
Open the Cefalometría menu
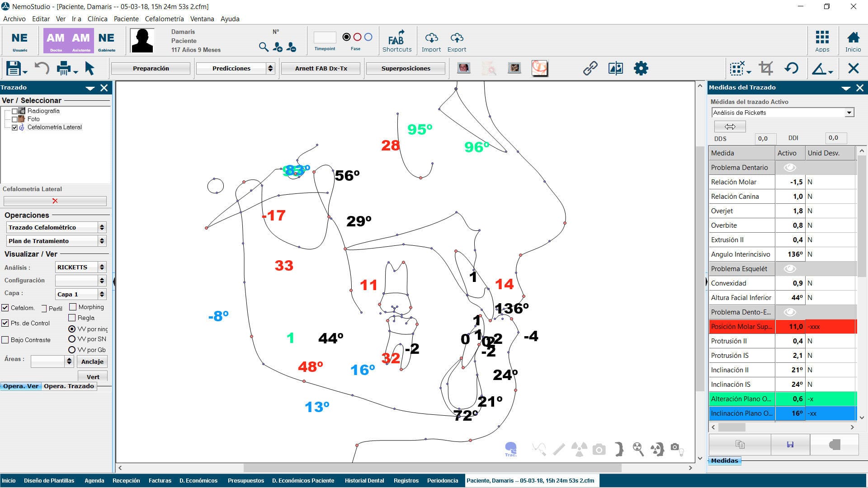(x=164, y=19)
